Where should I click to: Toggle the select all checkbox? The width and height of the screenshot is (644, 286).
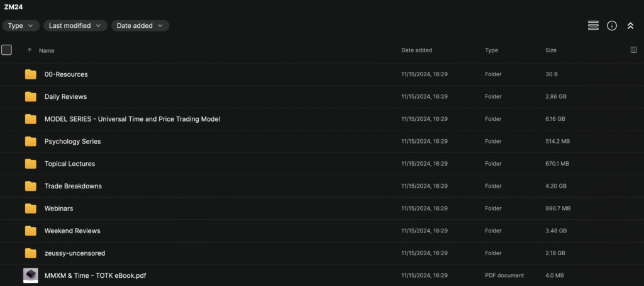7,50
